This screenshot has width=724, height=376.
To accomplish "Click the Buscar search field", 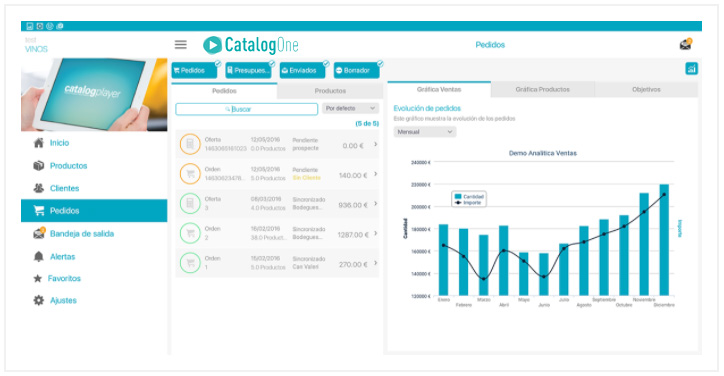I will pos(247,109).
